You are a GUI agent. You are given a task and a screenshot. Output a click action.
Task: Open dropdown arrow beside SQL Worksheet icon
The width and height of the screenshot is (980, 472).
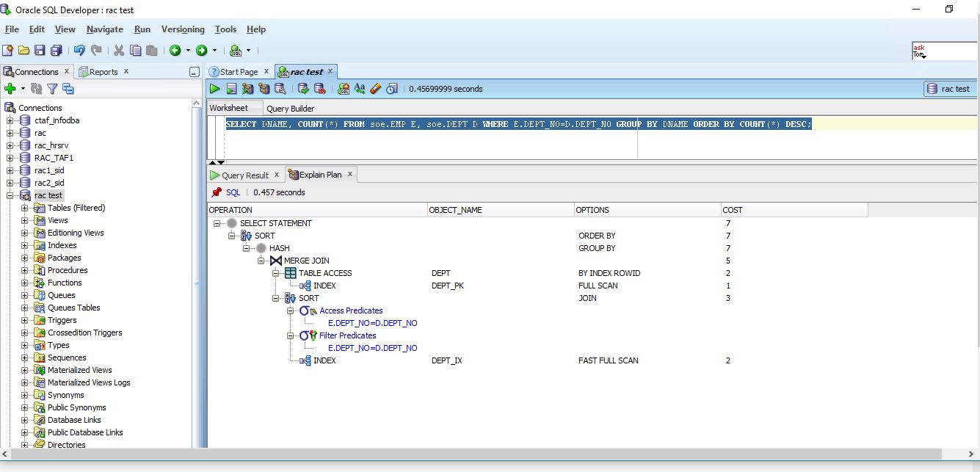248,51
